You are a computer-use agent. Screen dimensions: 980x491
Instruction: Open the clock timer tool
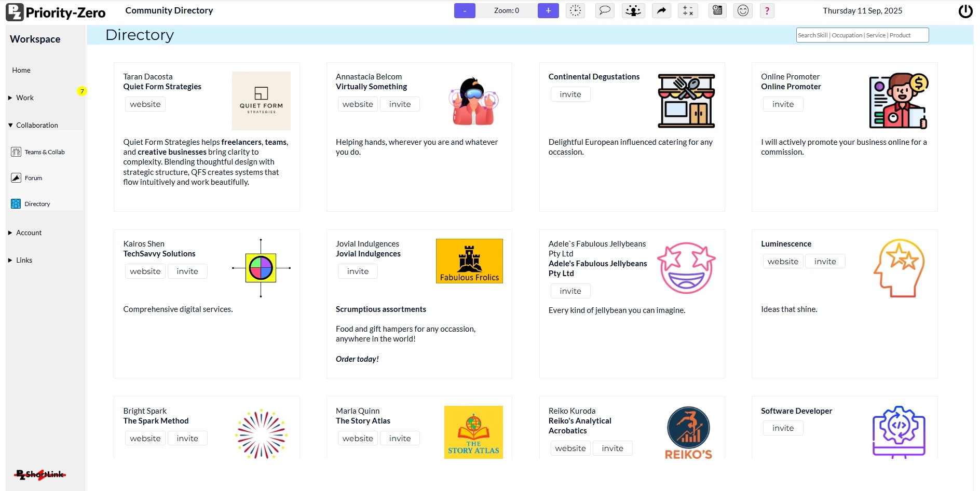click(575, 10)
